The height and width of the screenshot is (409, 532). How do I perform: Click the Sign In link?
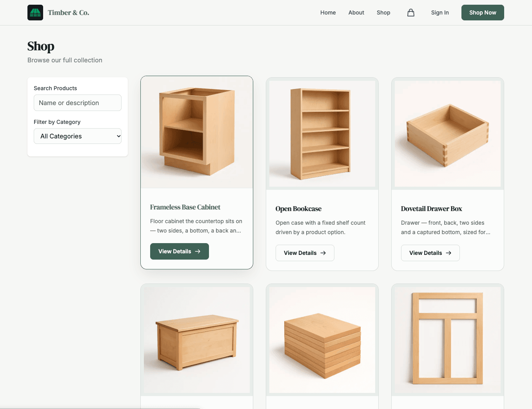pos(440,13)
